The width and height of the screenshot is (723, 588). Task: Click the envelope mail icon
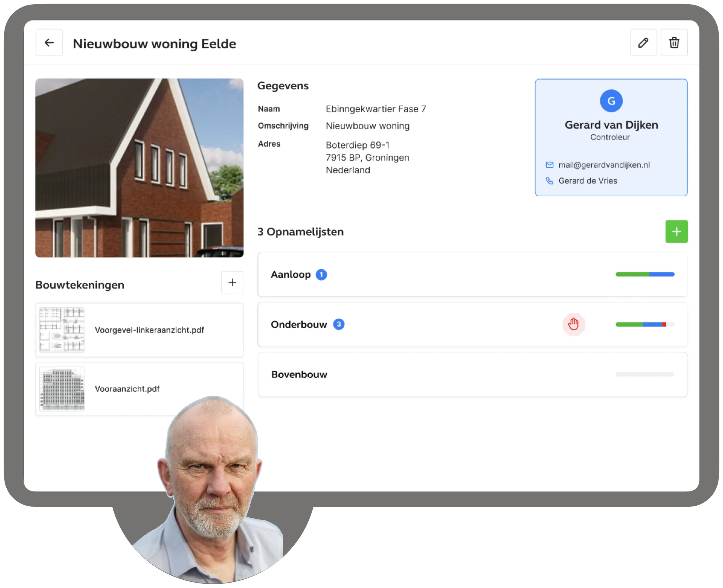tap(549, 165)
